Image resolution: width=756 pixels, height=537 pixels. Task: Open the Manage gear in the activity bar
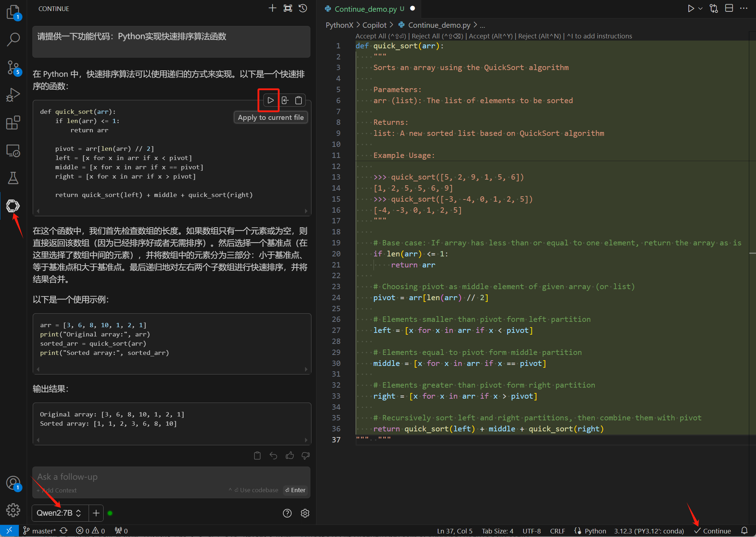click(x=13, y=510)
